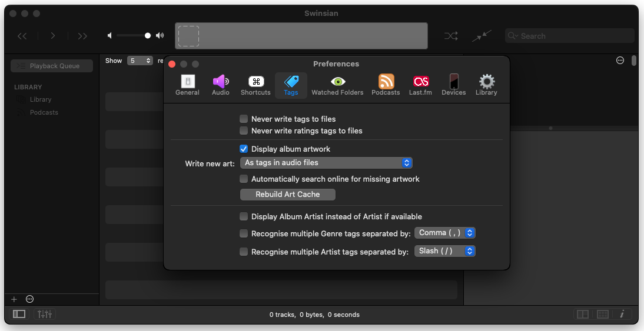This screenshot has width=644, height=331.
Task: Select the Tags preferences tab
Action: click(291, 85)
